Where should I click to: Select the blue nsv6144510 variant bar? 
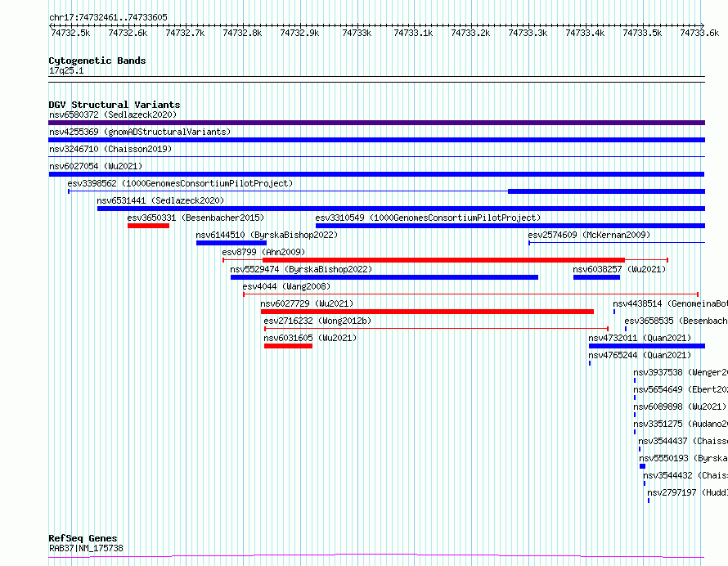[x=231, y=243]
